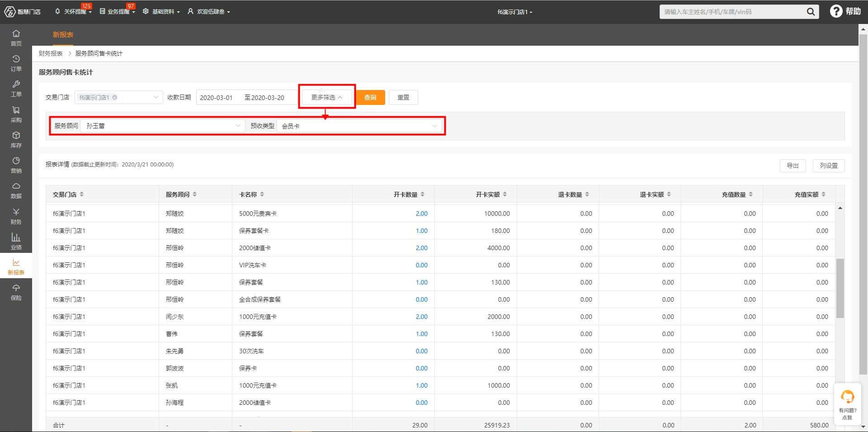Open the 工单 work order sidebar icon
This screenshot has height=432, width=868.
tap(16, 88)
